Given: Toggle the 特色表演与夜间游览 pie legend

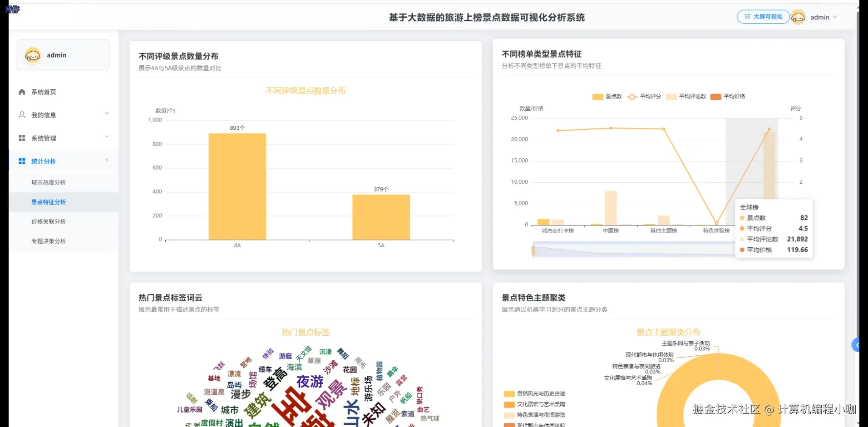Looking at the screenshot, I should pyautogui.click(x=535, y=415).
